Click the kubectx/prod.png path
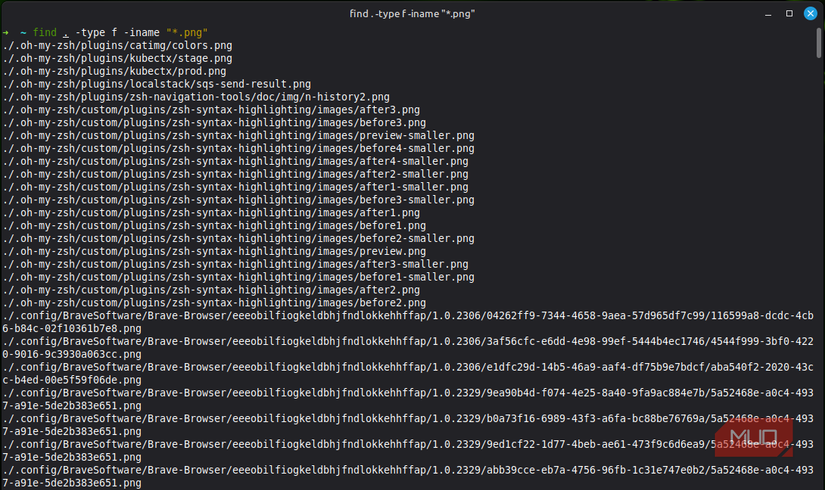This screenshot has width=825, height=490. coord(114,71)
